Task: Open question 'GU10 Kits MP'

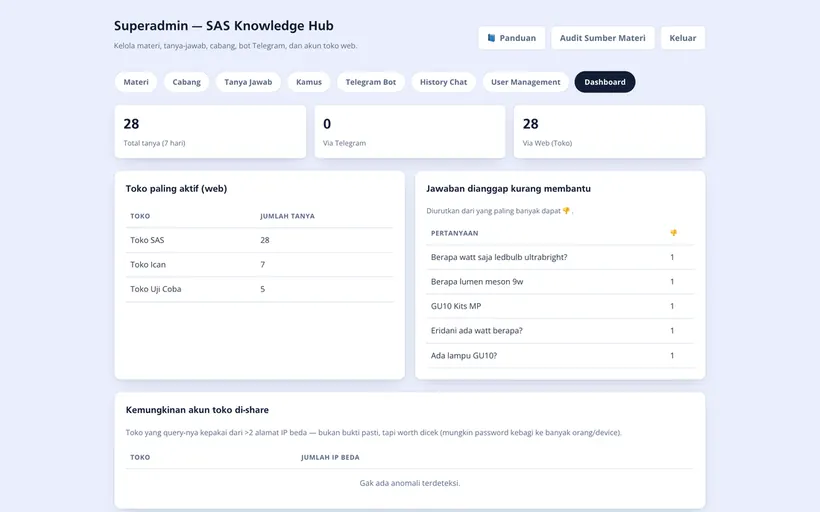Action: click(456, 306)
